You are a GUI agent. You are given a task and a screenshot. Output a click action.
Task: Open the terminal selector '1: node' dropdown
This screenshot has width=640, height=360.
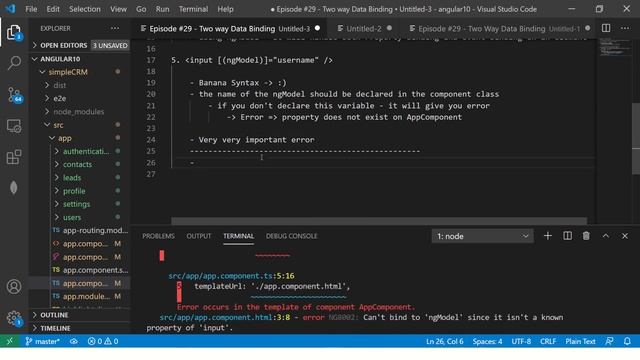tap(482, 236)
